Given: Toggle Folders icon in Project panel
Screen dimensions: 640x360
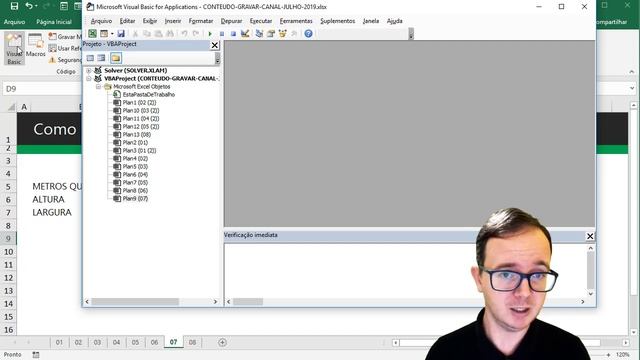Looking at the screenshot, I should click(116, 58).
